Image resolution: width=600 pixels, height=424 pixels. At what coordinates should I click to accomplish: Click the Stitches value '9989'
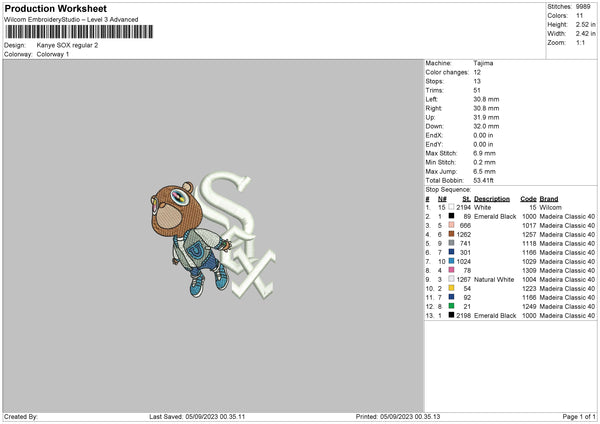click(583, 7)
